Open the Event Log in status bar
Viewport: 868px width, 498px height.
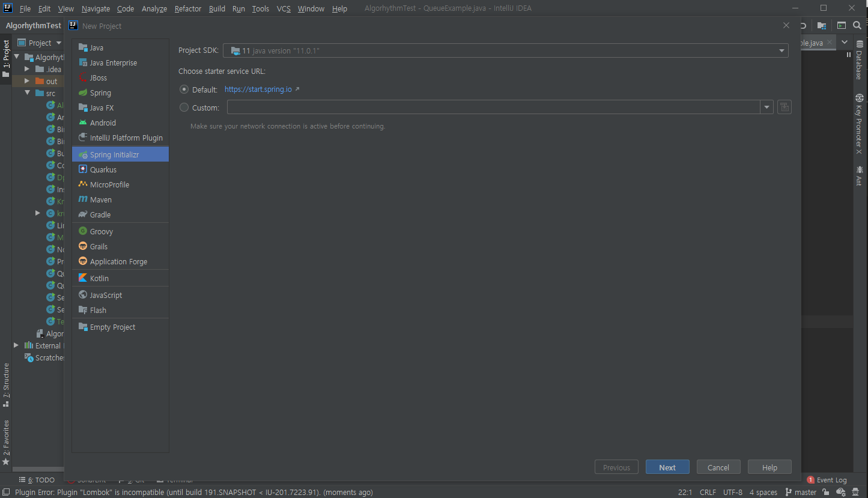827,480
